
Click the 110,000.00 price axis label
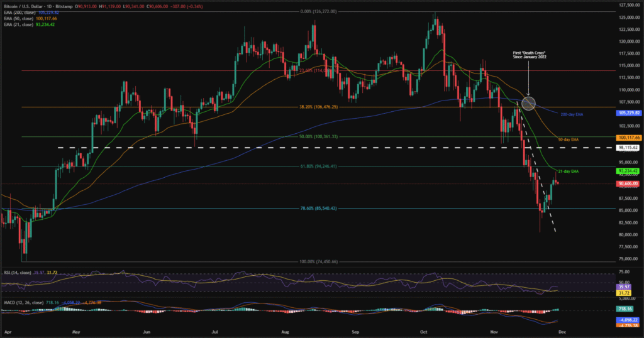pos(628,90)
